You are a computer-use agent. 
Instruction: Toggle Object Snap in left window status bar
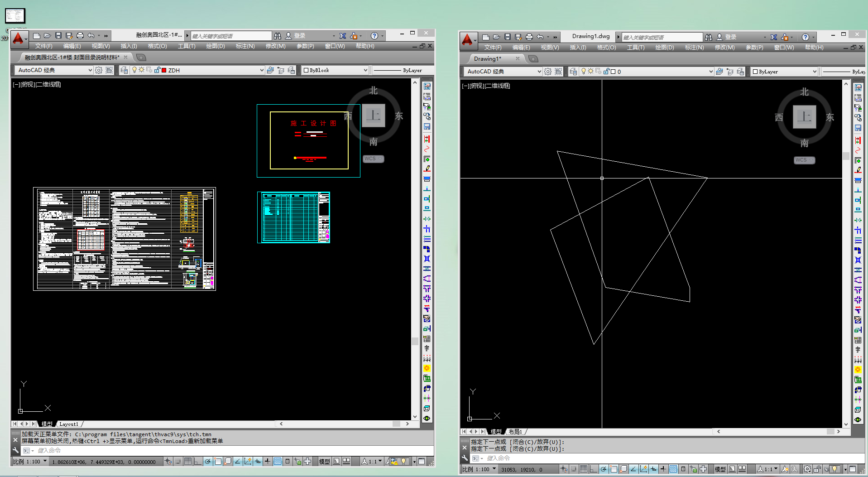(x=218, y=462)
